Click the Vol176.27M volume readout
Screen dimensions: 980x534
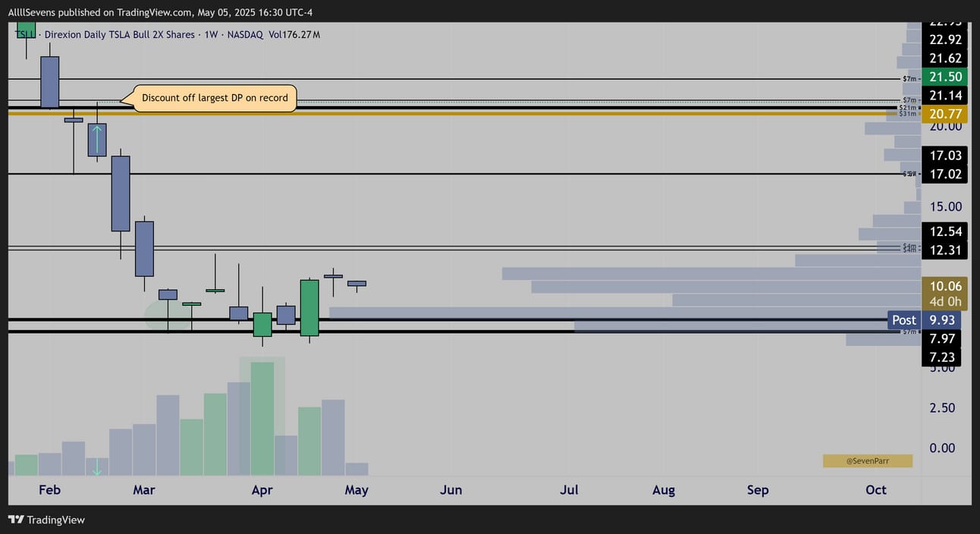click(x=293, y=34)
